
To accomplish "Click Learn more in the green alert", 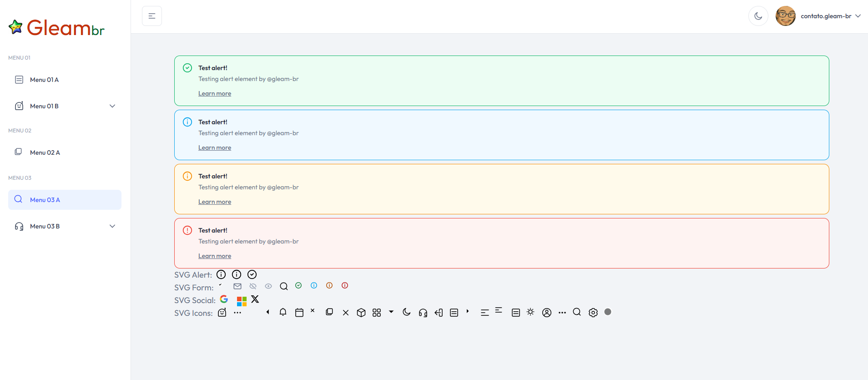I will 215,93.
